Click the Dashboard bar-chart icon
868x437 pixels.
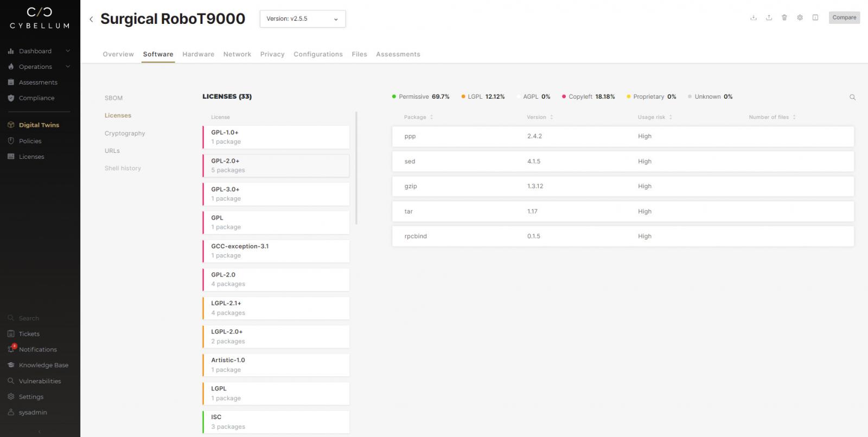11,51
